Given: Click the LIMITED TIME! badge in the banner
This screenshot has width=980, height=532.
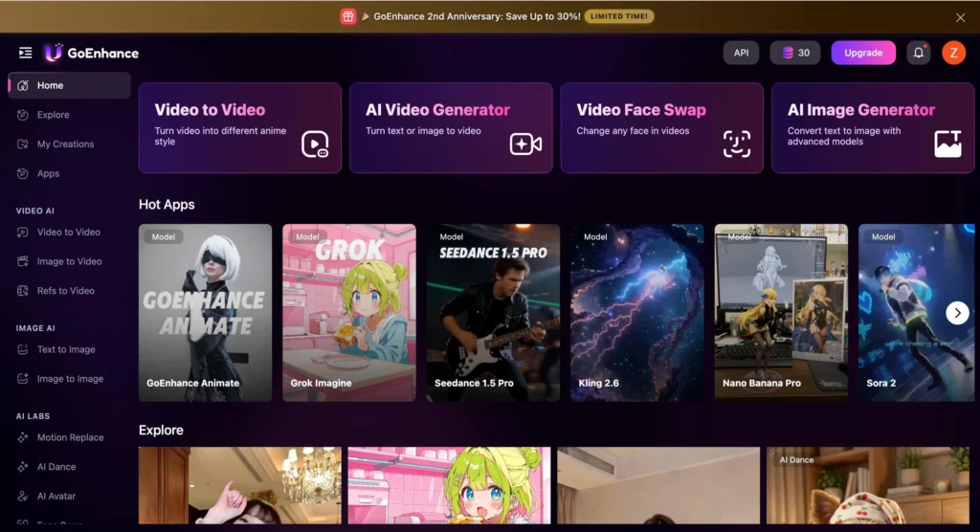Looking at the screenshot, I should point(619,16).
